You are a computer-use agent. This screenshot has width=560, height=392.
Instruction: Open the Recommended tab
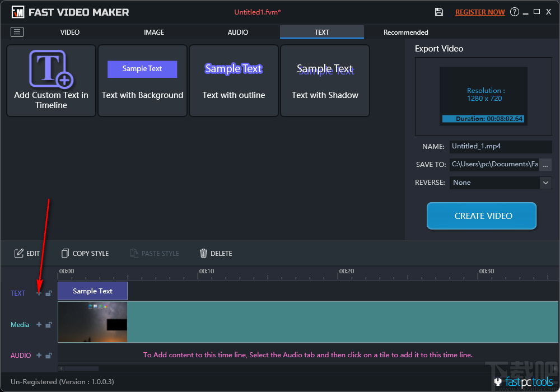[x=405, y=32]
